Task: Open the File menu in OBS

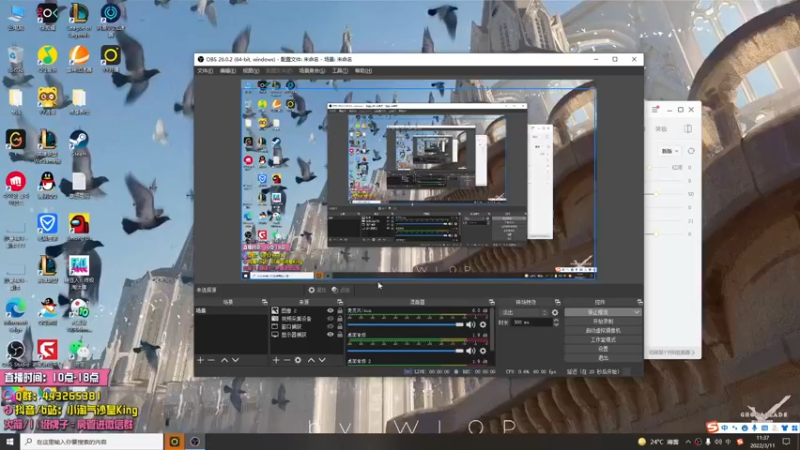Action: (205, 71)
